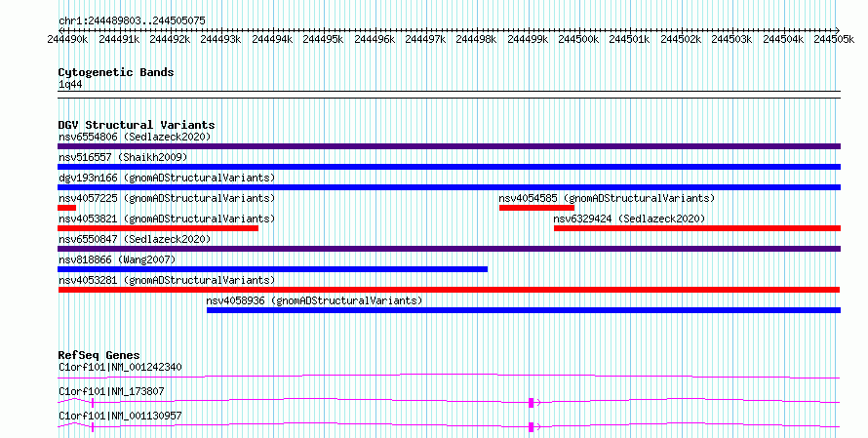Open variant label nsv4053821

tap(167, 219)
